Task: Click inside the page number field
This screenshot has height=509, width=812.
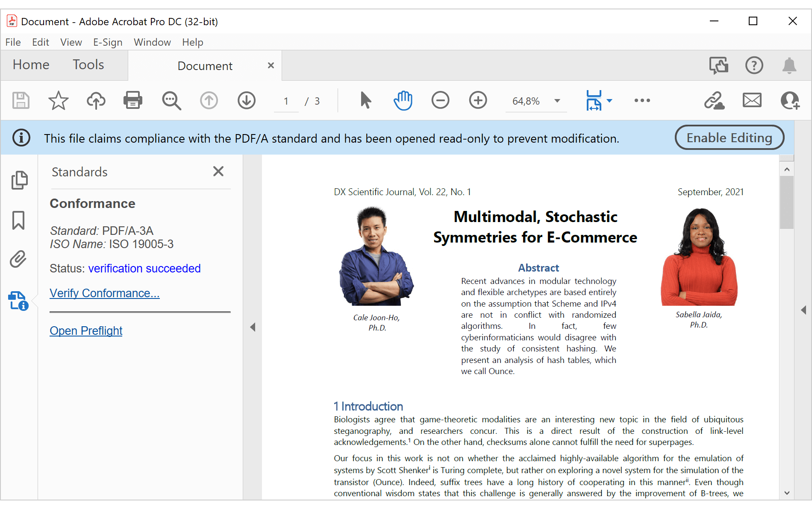Action: coord(285,101)
